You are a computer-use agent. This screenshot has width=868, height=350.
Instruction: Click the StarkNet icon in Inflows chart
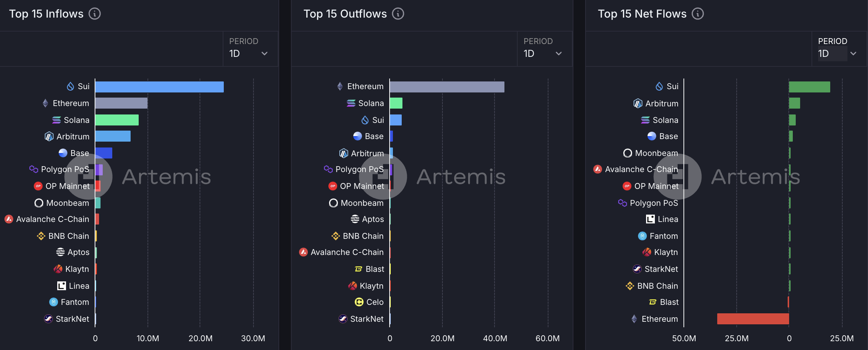coord(48,319)
